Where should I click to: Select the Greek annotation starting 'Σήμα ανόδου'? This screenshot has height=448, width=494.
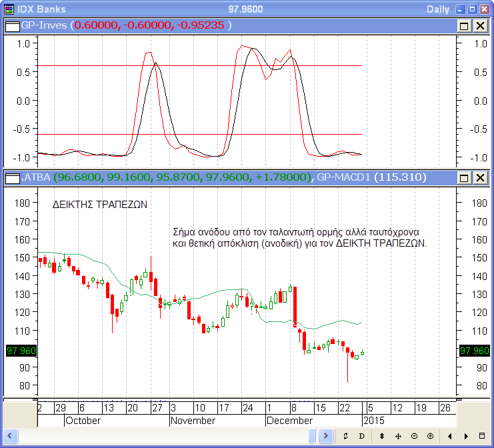pos(299,237)
